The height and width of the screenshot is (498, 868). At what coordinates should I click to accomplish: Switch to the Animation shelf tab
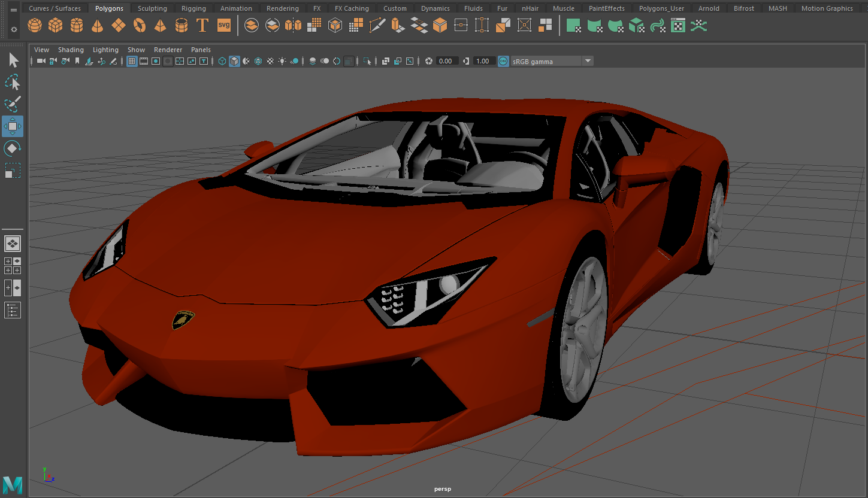[236, 8]
